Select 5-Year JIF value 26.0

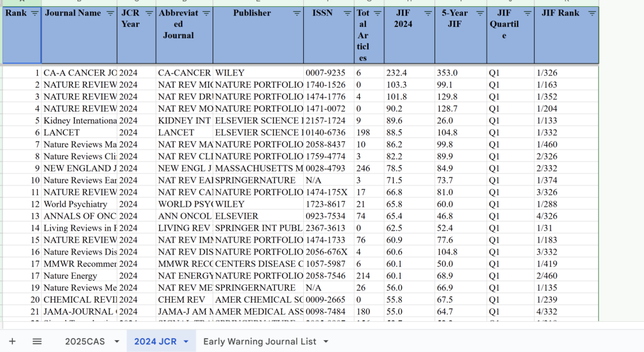coord(461,121)
